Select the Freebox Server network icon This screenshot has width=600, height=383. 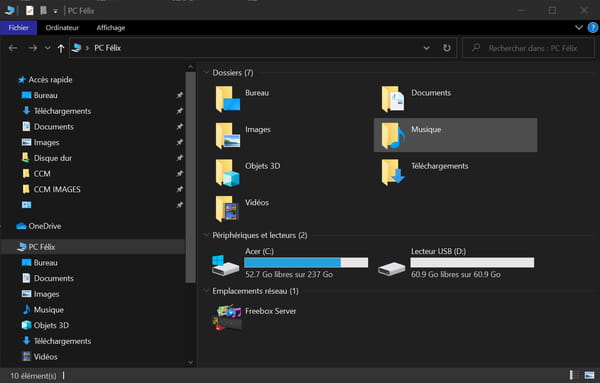tap(228, 317)
